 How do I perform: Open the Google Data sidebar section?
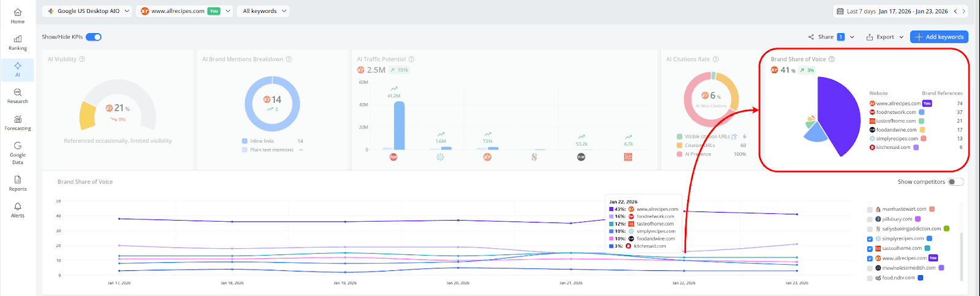tap(18, 153)
